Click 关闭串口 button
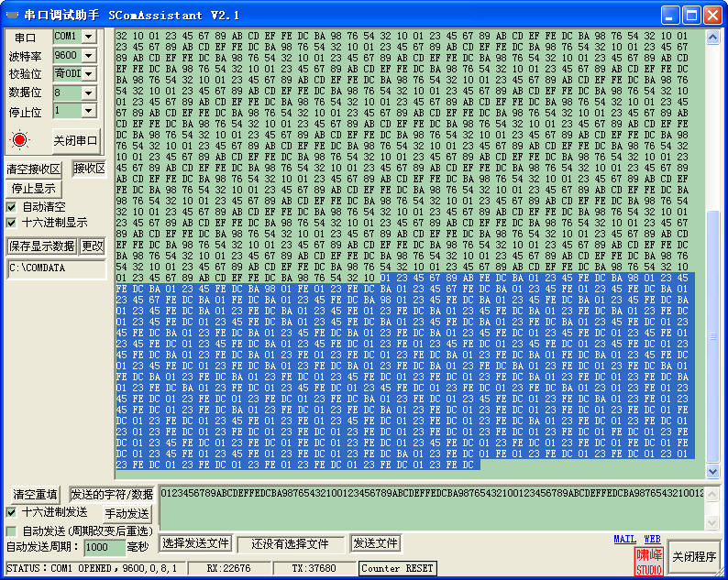 76,140
